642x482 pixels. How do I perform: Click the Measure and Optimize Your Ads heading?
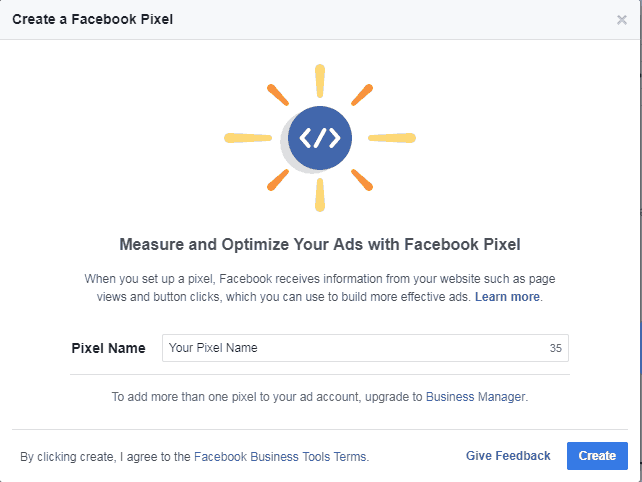coord(320,244)
